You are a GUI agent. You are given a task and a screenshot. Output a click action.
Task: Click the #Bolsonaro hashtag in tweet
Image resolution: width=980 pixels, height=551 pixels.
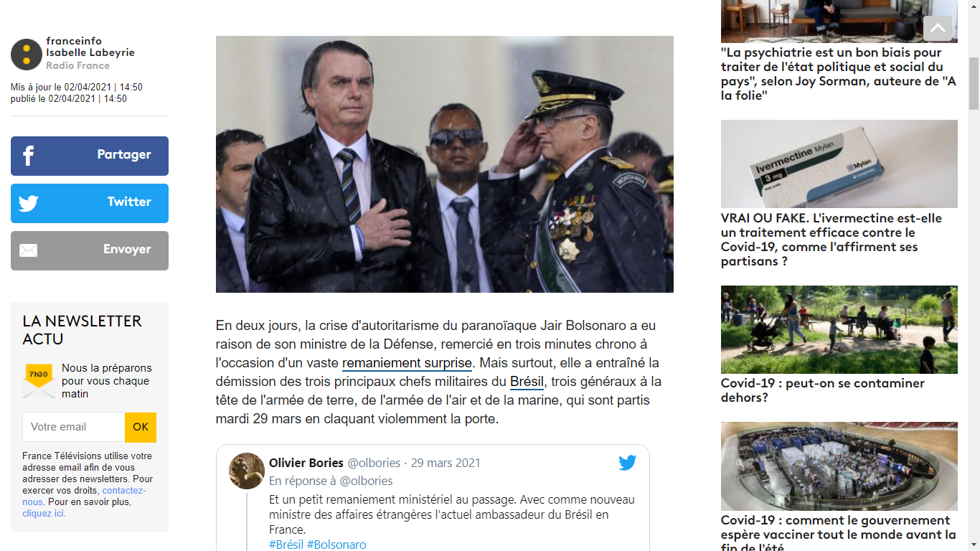click(336, 545)
